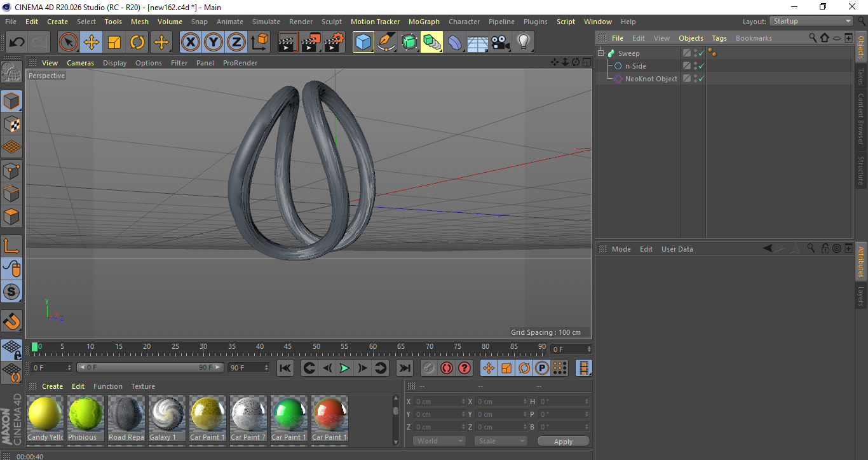The height and width of the screenshot is (460, 868).
Task: Switch the coordinate system icon
Action: coord(259,43)
